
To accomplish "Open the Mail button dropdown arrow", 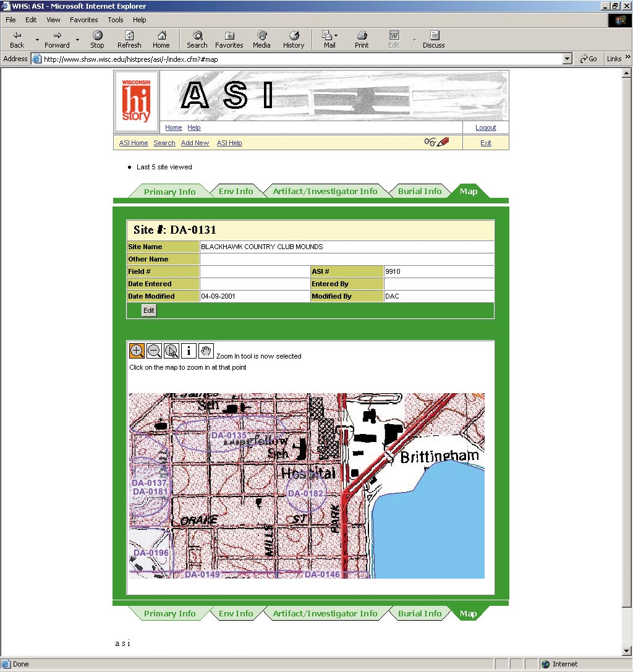I will pyautogui.click(x=336, y=36).
